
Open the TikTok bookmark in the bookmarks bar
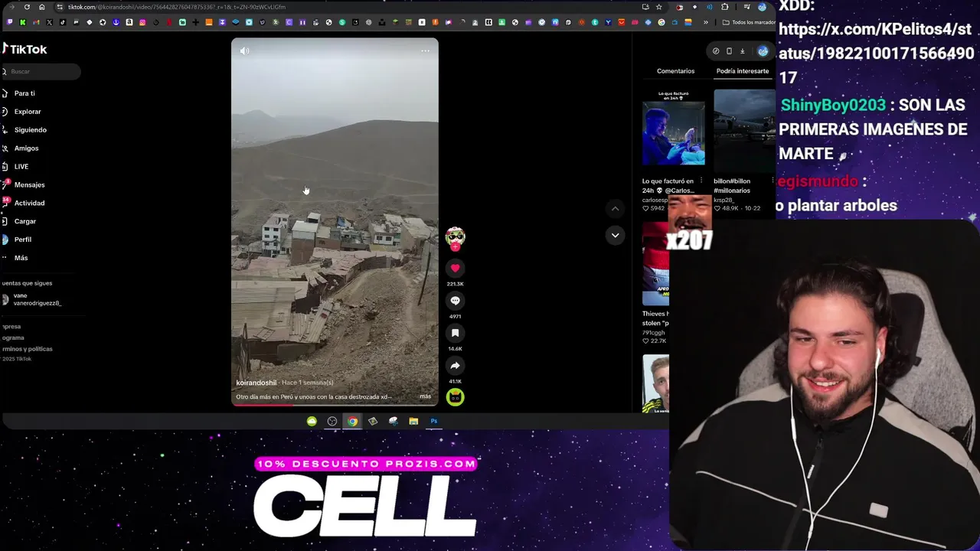[x=63, y=22]
